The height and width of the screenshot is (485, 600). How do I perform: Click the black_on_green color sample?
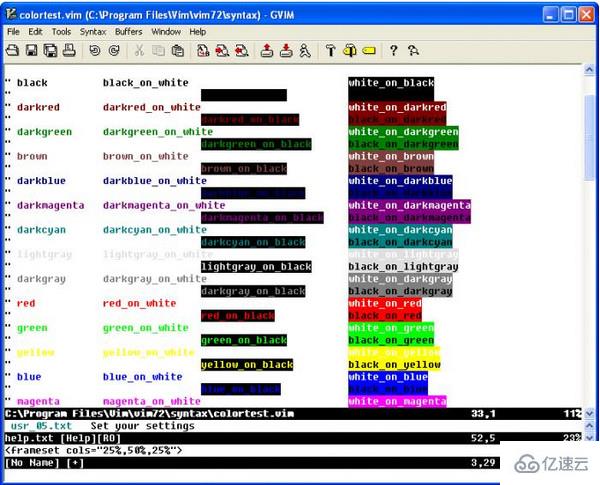pyautogui.click(x=391, y=340)
